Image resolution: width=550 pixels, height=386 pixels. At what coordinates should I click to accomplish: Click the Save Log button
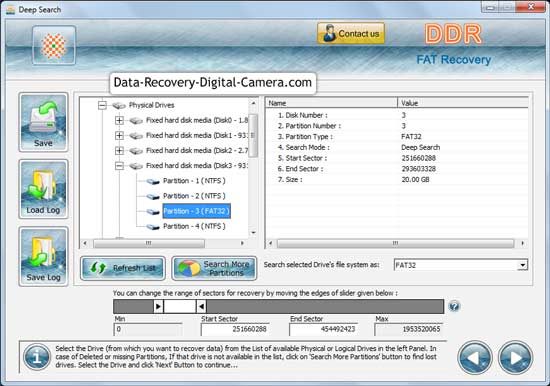click(x=43, y=256)
